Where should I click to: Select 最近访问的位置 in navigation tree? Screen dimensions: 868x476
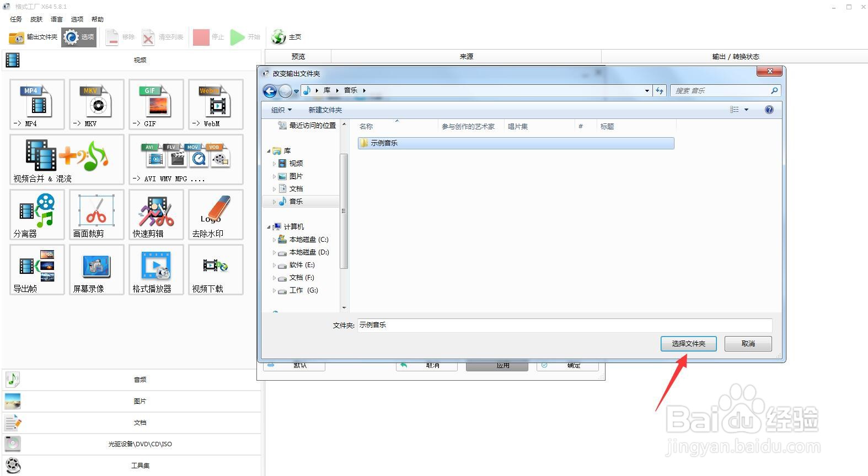click(307, 126)
